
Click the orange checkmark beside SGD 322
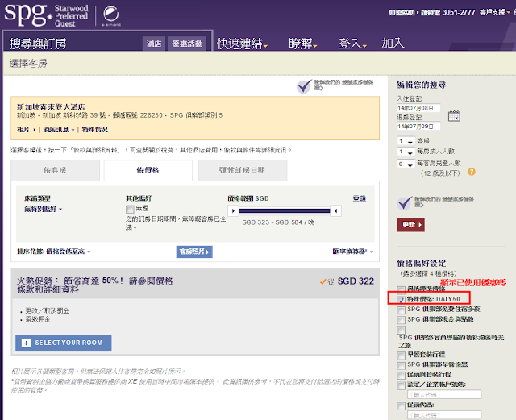(329, 281)
